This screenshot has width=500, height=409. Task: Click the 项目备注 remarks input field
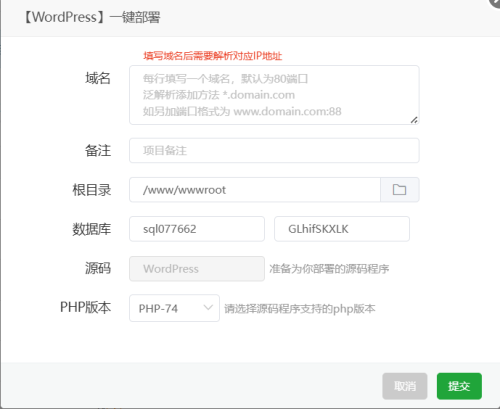pos(274,151)
